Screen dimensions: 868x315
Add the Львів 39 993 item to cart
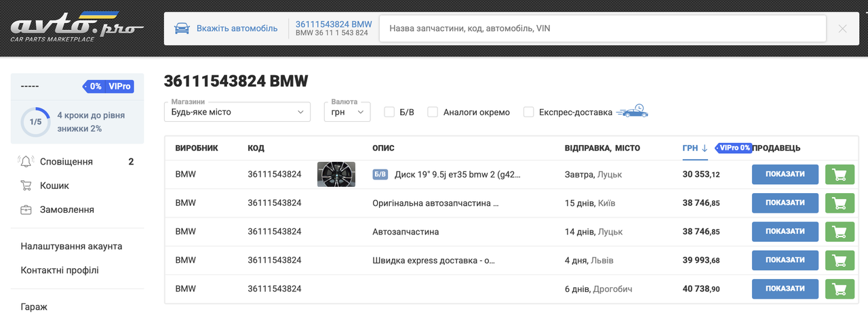click(840, 260)
